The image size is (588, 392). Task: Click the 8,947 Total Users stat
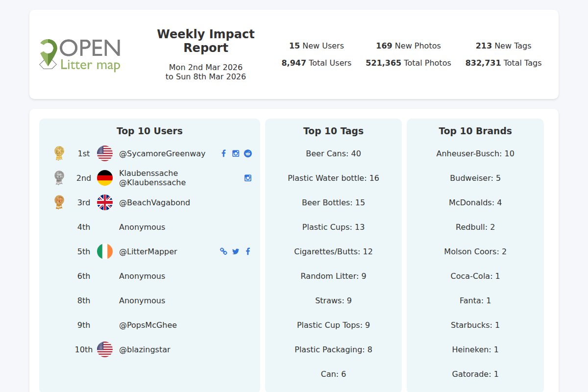317,63
